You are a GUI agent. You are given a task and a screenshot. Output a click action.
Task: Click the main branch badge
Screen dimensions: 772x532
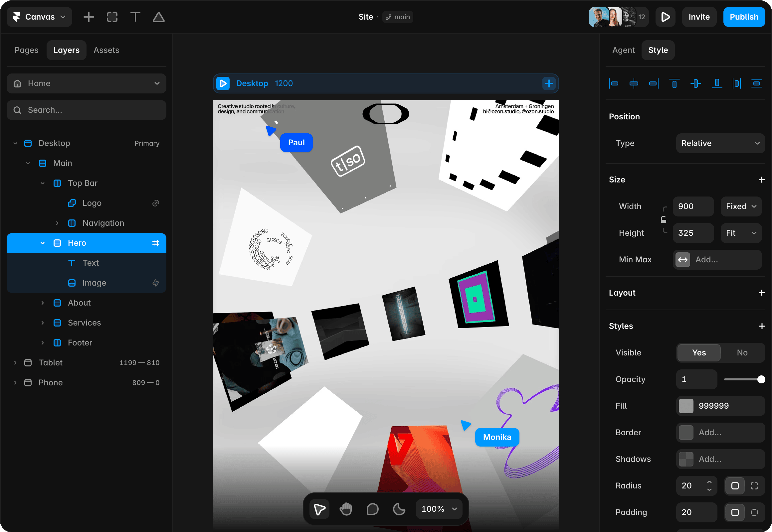tap(397, 17)
